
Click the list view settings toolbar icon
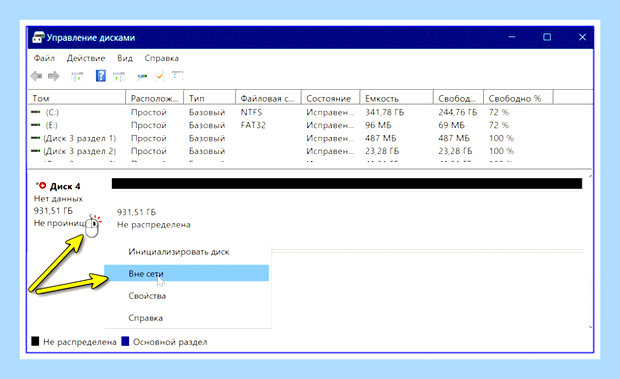click(x=178, y=75)
